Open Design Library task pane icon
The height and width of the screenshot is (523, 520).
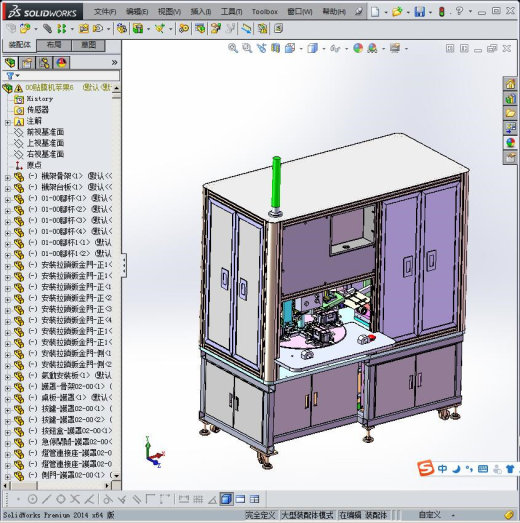tap(511, 99)
